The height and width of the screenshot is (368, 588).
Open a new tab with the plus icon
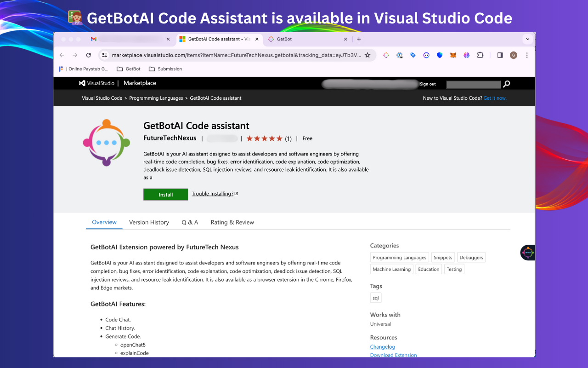[359, 39]
